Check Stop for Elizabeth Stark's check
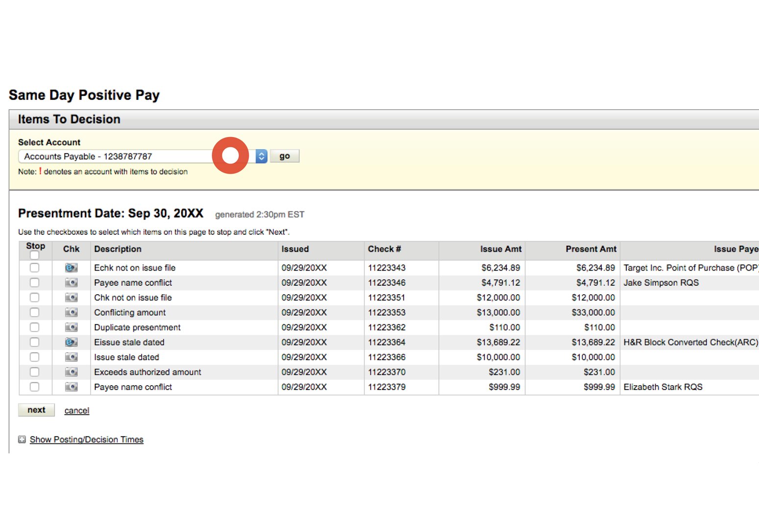 pos(34,387)
